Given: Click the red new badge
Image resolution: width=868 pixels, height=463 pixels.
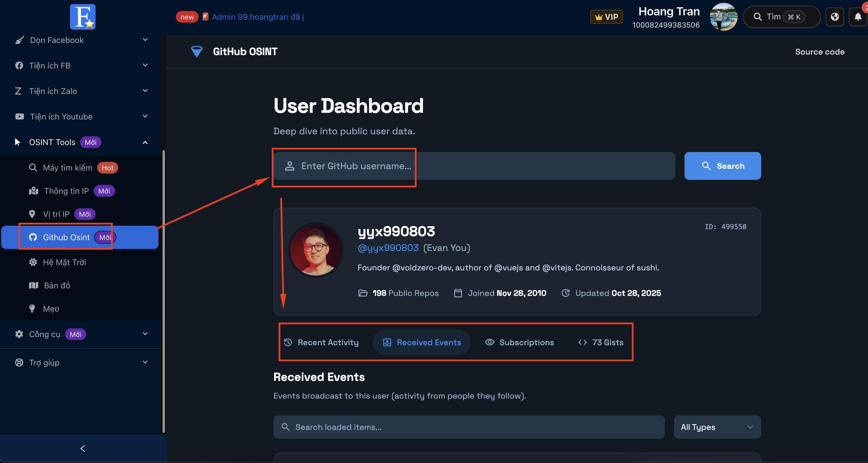Looking at the screenshot, I should 187,17.
